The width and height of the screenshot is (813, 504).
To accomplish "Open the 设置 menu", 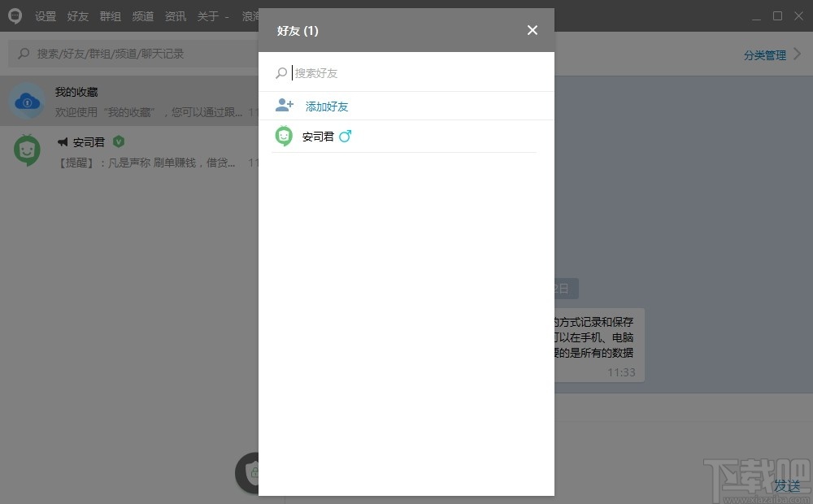I will 45,15.
